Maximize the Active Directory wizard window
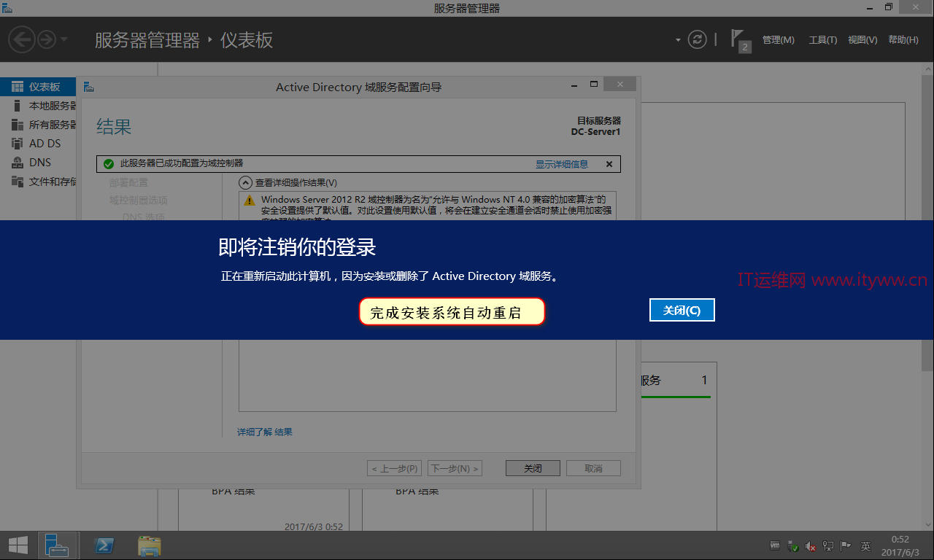Image resolution: width=934 pixels, height=560 pixels. click(594, 85)
